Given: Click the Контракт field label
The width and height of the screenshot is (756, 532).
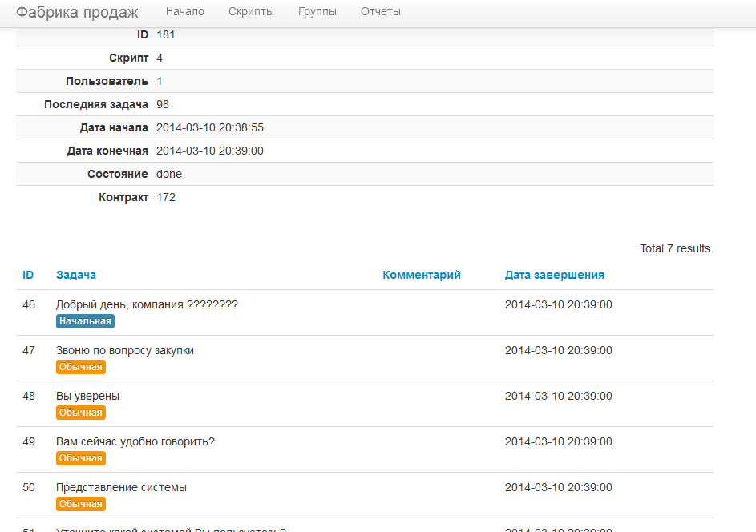Looking at the screenshot, I should pyautogui.click(x=124, y=198).
